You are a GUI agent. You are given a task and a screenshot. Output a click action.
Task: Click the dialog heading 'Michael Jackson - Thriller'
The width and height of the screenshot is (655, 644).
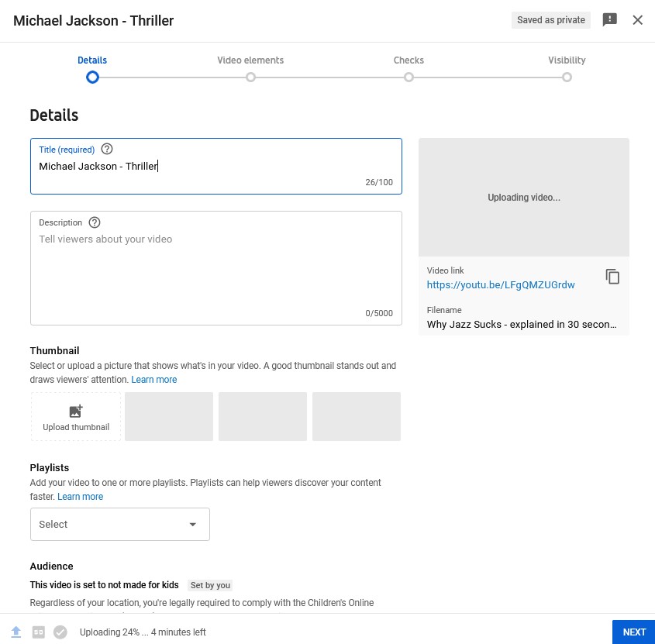point(93,20)
